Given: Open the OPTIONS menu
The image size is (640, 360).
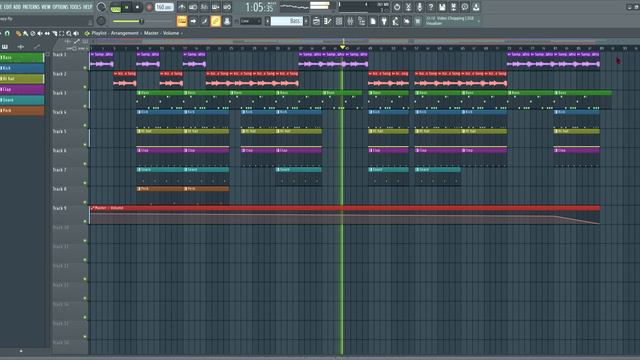Looking at the screenshot, I should pos(60,7).
